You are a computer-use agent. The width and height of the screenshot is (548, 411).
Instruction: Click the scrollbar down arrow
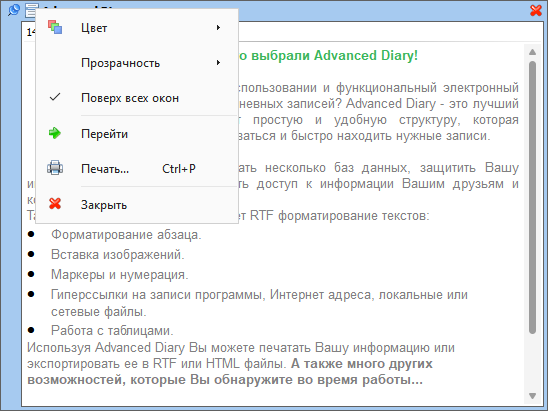pyautogui.click(x=532, y=396)
